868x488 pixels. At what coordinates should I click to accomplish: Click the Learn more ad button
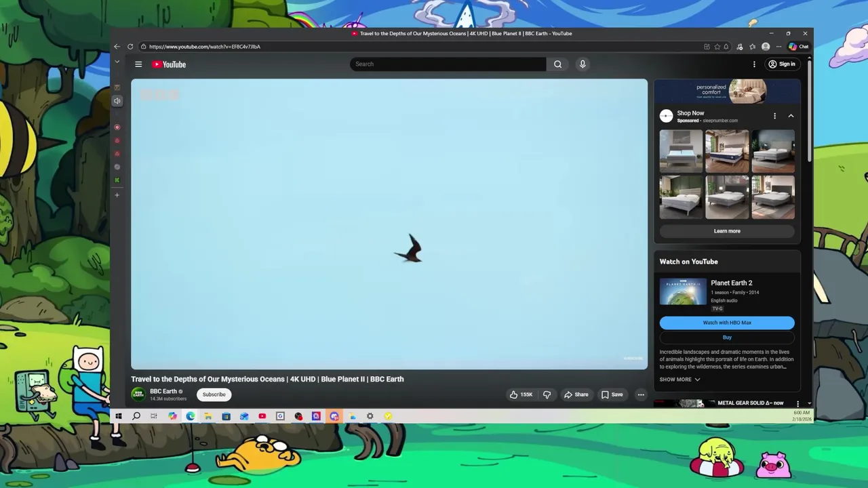(727, 231)
